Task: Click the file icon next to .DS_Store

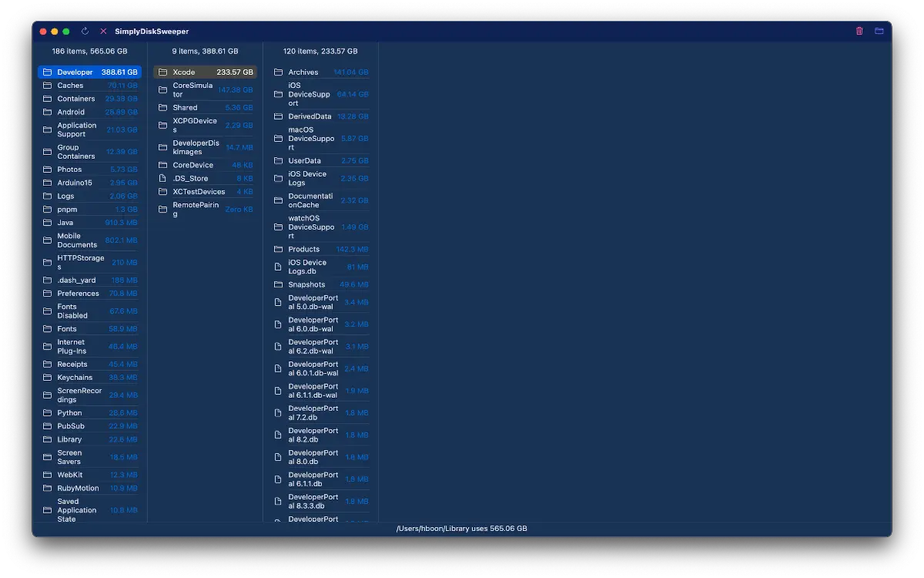Action: pos(163,179)
